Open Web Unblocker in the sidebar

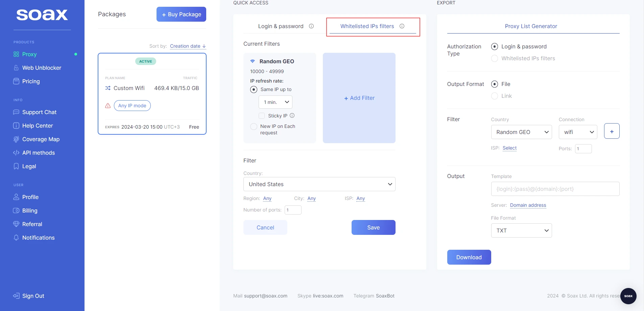[42, 68]
